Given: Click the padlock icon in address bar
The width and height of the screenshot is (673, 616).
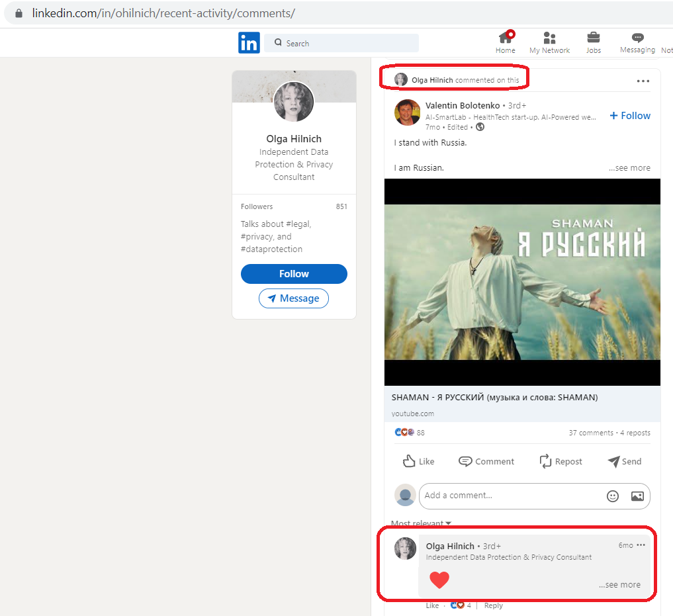Looking at the screenshot, I should 19,13.
